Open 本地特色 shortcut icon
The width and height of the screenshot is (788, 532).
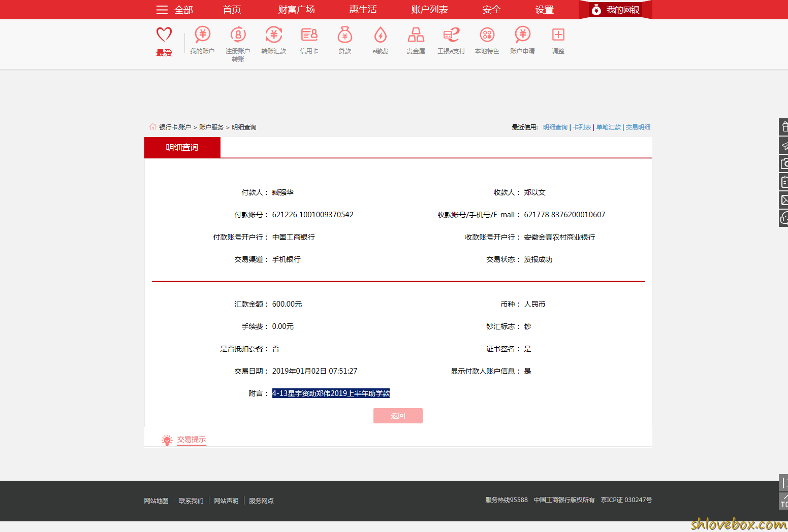pyautogui.click(x=487, y=35)
